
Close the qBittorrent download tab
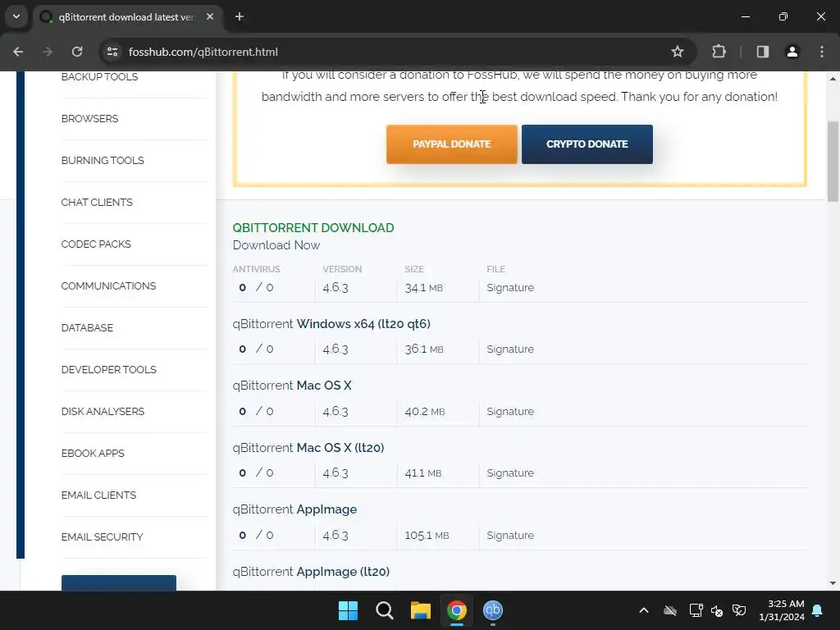(x=210, y=16)
